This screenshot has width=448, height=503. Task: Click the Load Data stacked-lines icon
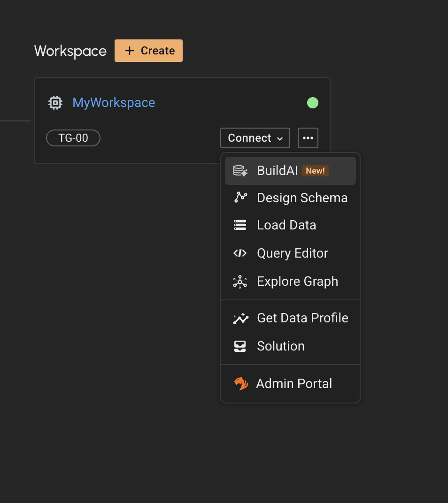click(x=240, y=225)
